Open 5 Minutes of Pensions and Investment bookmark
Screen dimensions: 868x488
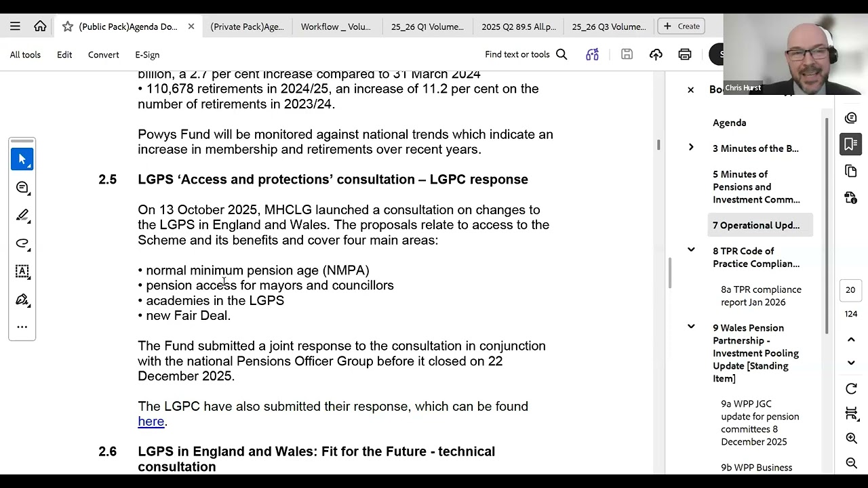[x=756, y=187]
